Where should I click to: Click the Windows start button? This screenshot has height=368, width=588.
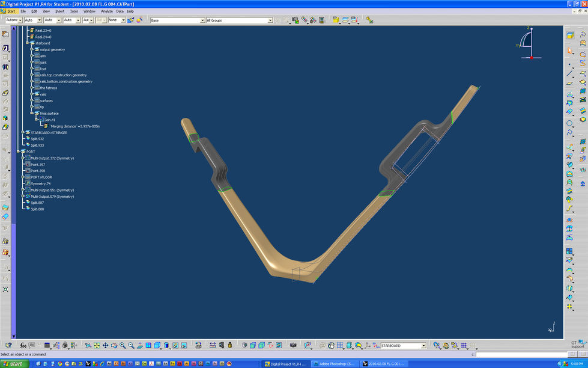[15, 364]
